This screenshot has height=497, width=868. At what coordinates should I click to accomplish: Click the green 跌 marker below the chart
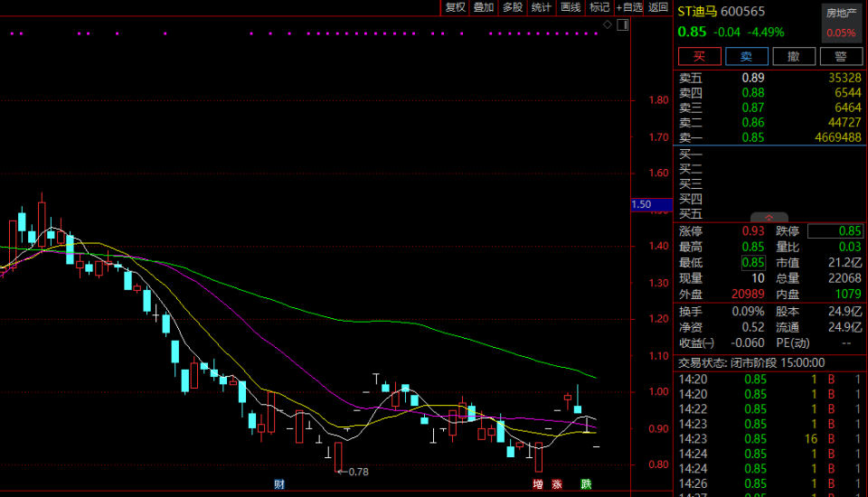click(x=586, y=484)
